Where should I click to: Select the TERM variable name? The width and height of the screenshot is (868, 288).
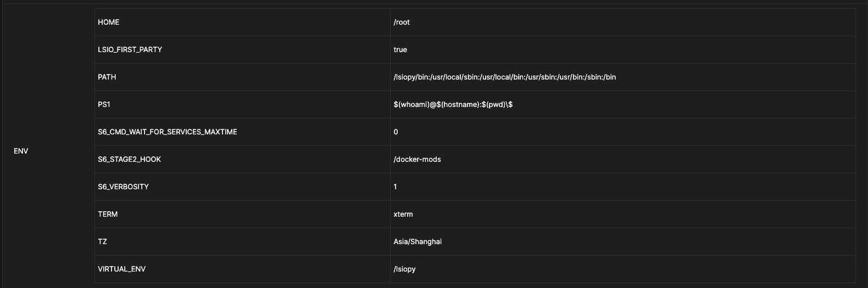pyautogui.click(x=108, y=214)
